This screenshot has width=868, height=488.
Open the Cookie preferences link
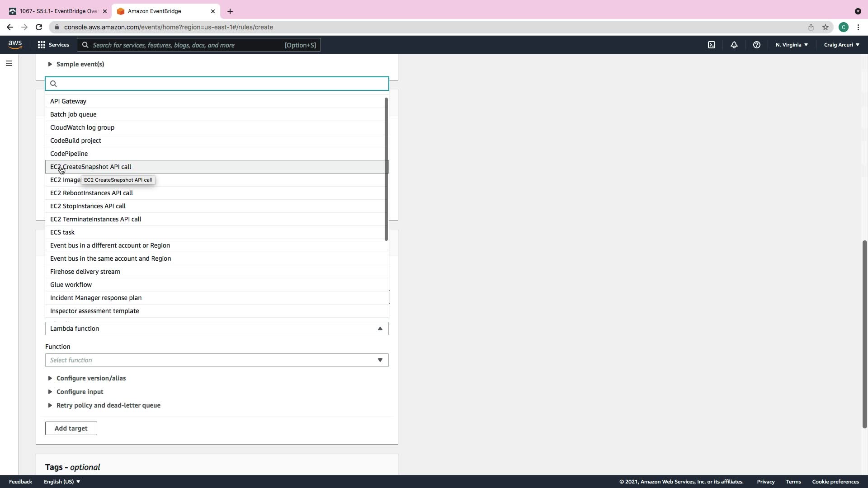tap(835, 482)
